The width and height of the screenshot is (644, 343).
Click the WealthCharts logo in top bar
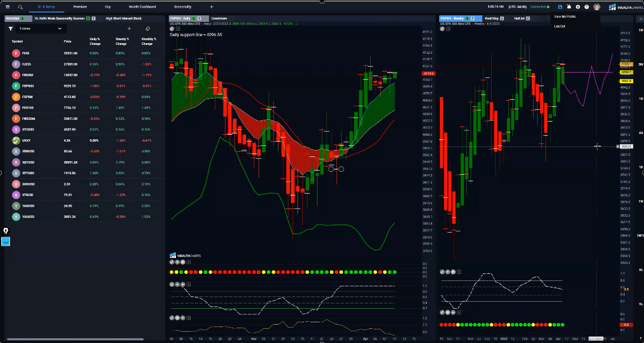(x=625, y=7)
